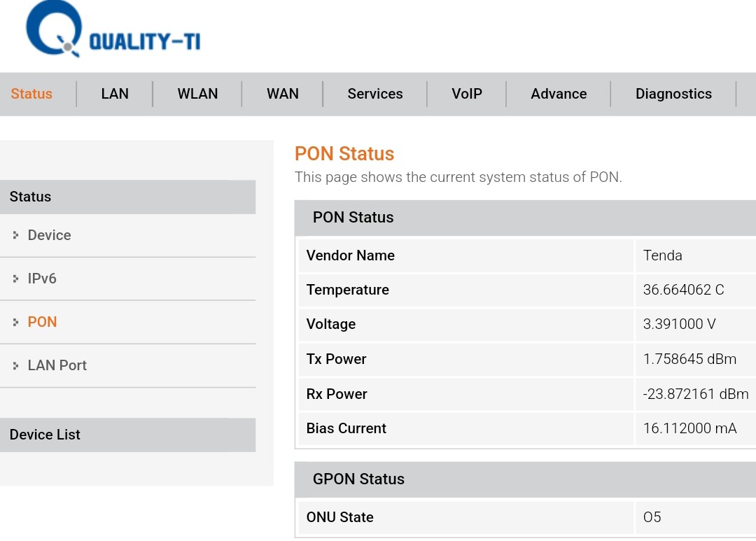Viewport: 756px width, 541px height.
Task: Open the Status tab
Action: click(31, 94)
